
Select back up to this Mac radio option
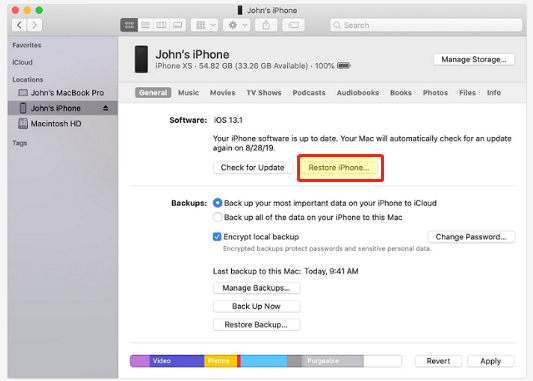click(218, 217)
